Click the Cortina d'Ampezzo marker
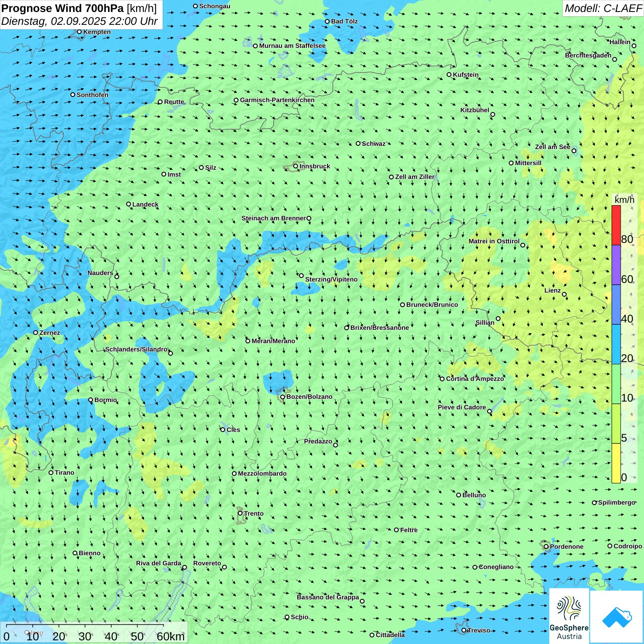Viewport: 644px width, 644px height. (443, 379)
